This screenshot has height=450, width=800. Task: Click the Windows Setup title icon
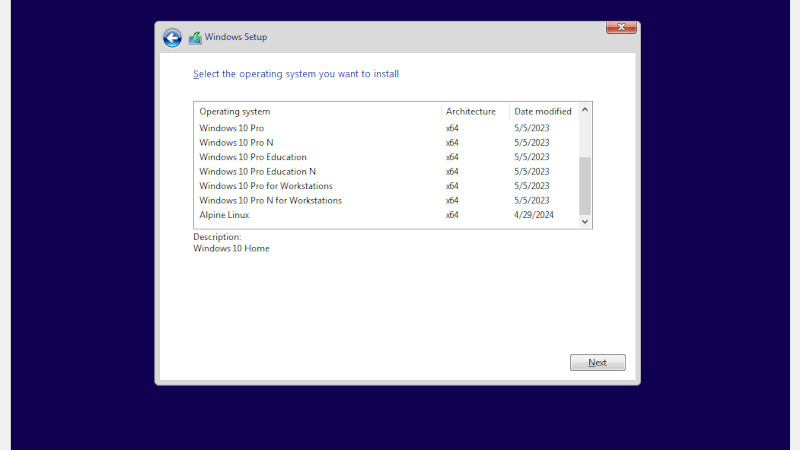(195, 38)
